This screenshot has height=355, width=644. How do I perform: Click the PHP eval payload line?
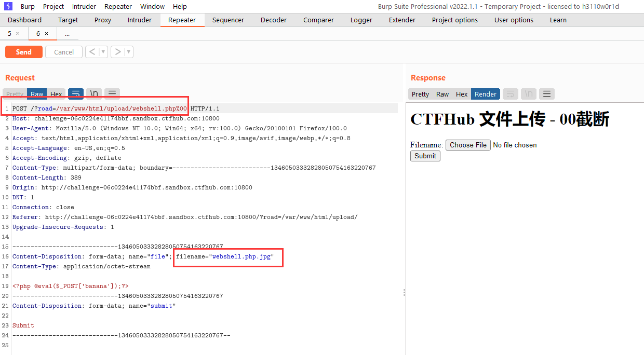(x=70, y=286)
